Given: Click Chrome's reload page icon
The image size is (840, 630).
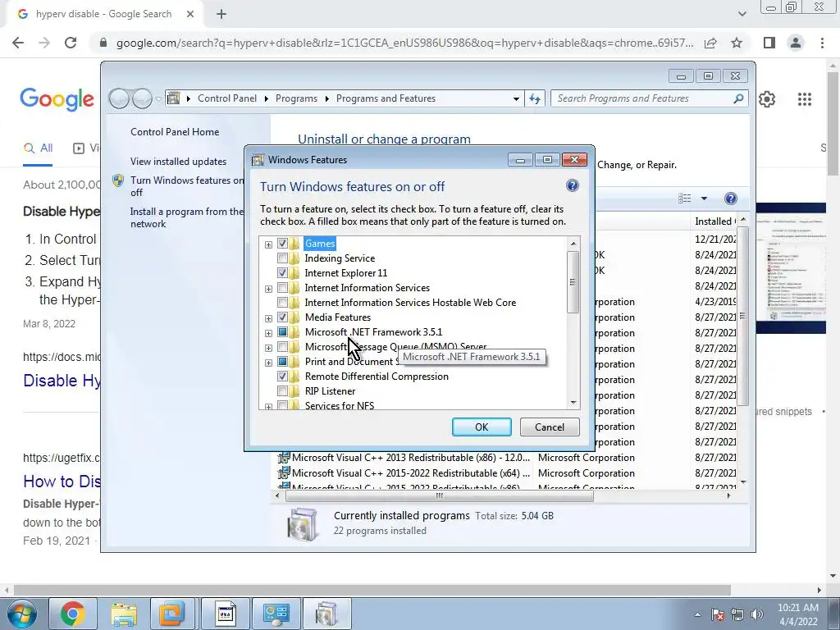Looking at the screenshot, I should (x=71, y=43).
